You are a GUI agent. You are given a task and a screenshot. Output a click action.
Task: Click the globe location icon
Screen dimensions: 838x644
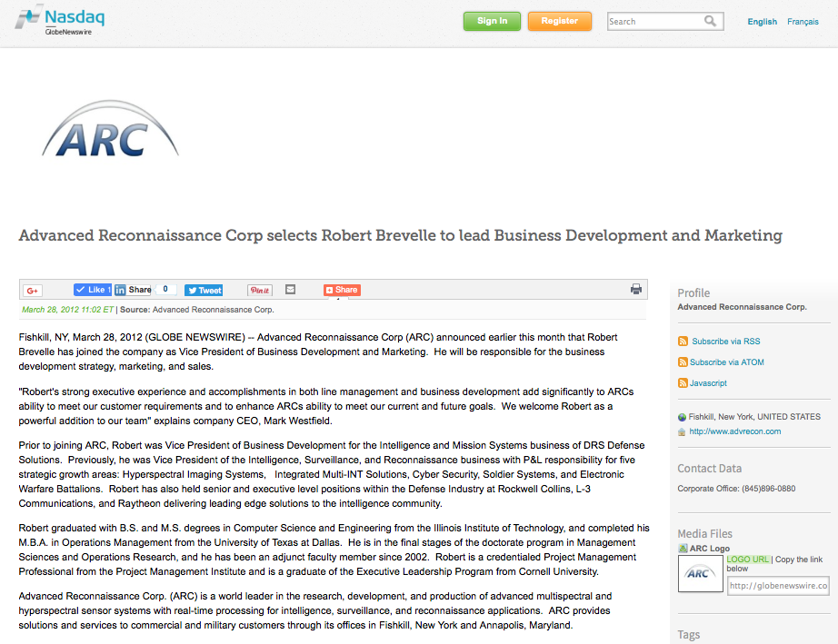click(682, 417)
